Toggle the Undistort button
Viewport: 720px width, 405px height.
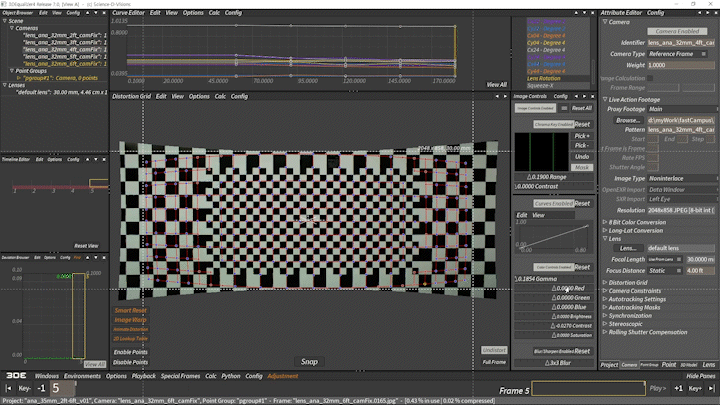tap(494, 350)
